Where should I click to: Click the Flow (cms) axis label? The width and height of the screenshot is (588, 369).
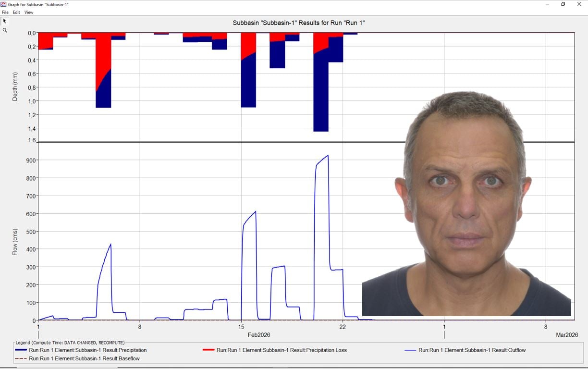[15, 242]
